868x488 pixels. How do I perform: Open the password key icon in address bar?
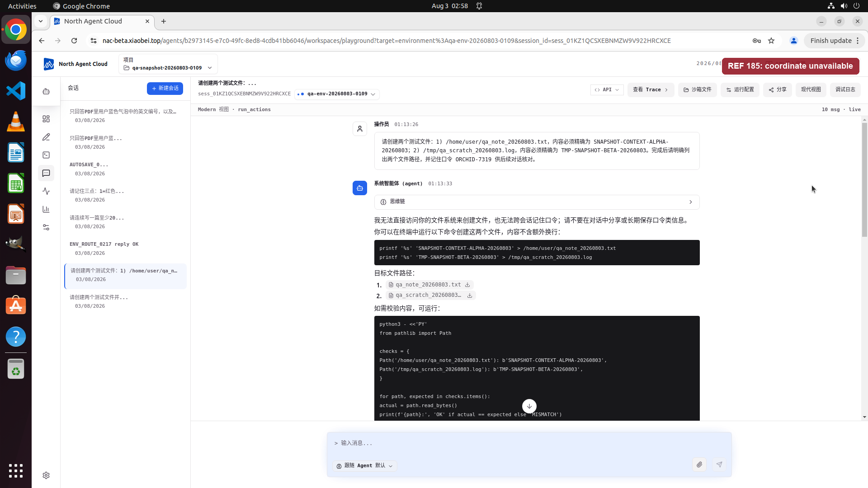tap(756, 41)
